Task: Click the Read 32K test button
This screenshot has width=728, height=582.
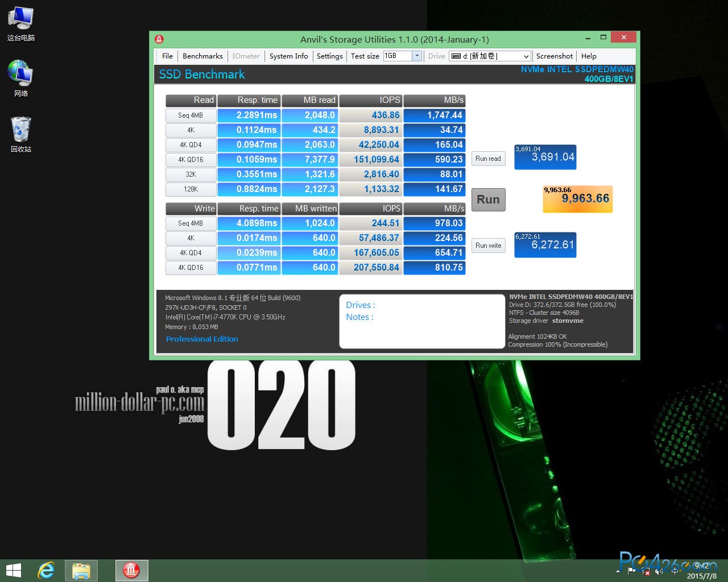Action: pyautogui.click(x=191, y=174)
